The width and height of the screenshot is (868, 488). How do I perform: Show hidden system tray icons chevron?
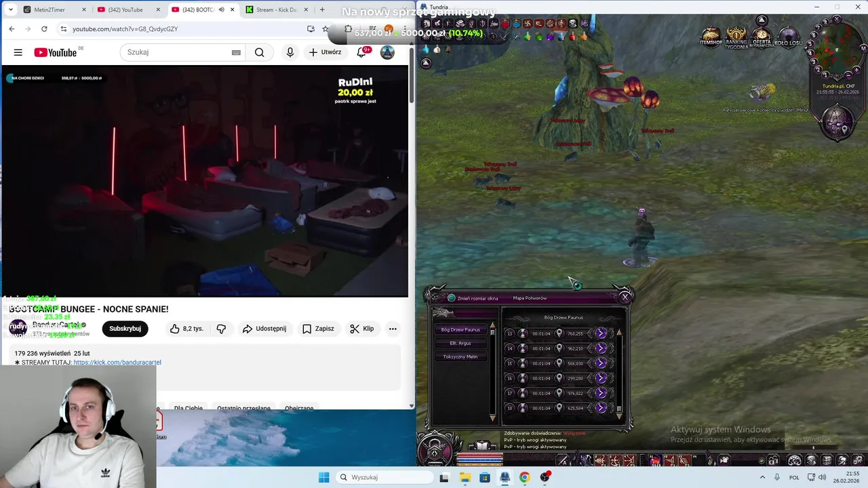pos(763,477)
